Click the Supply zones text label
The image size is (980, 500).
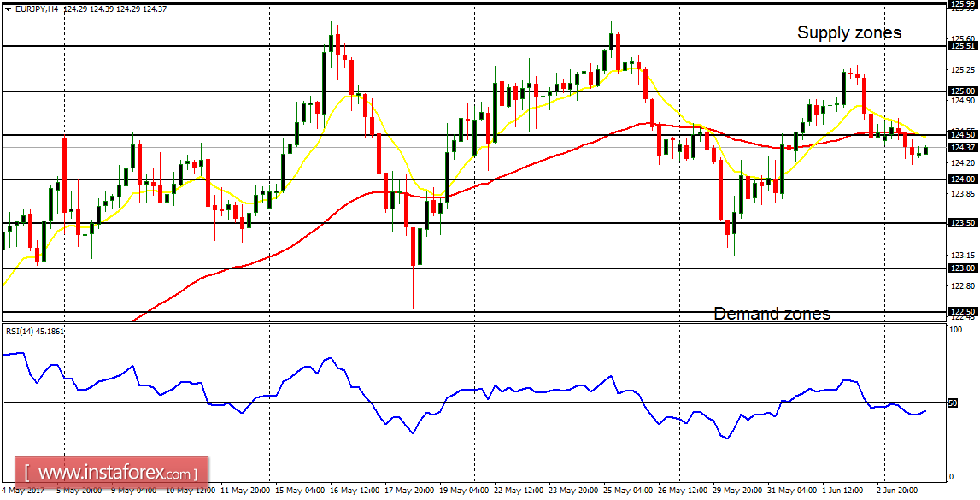(848, 32)
